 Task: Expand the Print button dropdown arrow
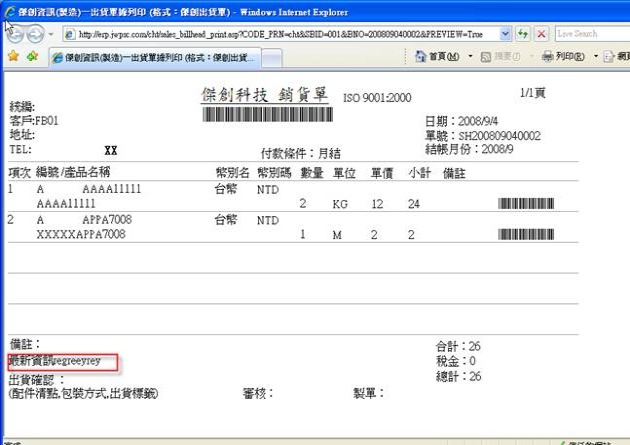594,57
